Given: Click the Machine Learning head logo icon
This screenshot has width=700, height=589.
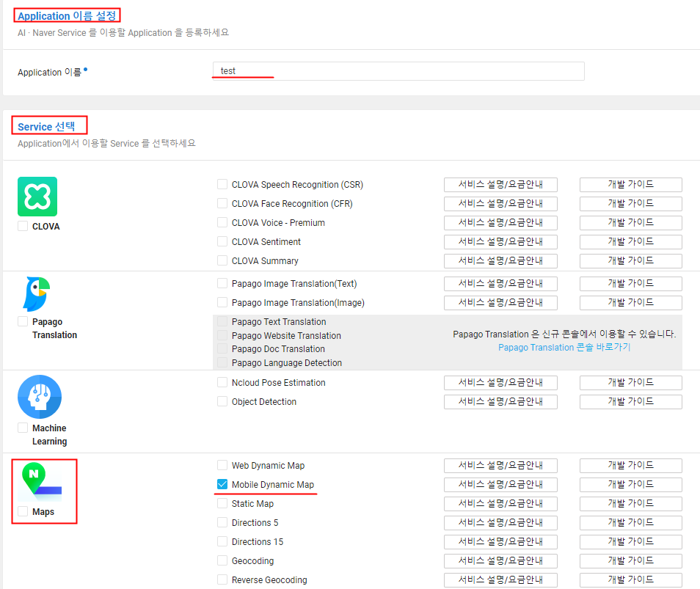Looking at the screenshot, I should [40, 397].
